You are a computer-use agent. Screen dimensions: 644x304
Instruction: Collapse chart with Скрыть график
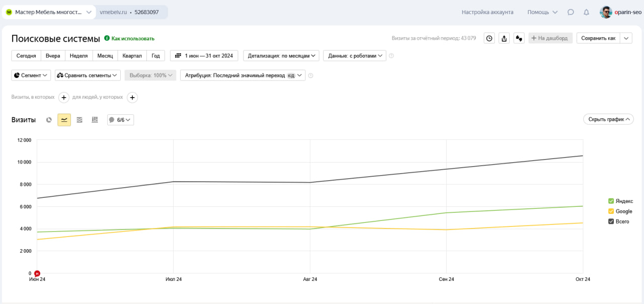608,119
